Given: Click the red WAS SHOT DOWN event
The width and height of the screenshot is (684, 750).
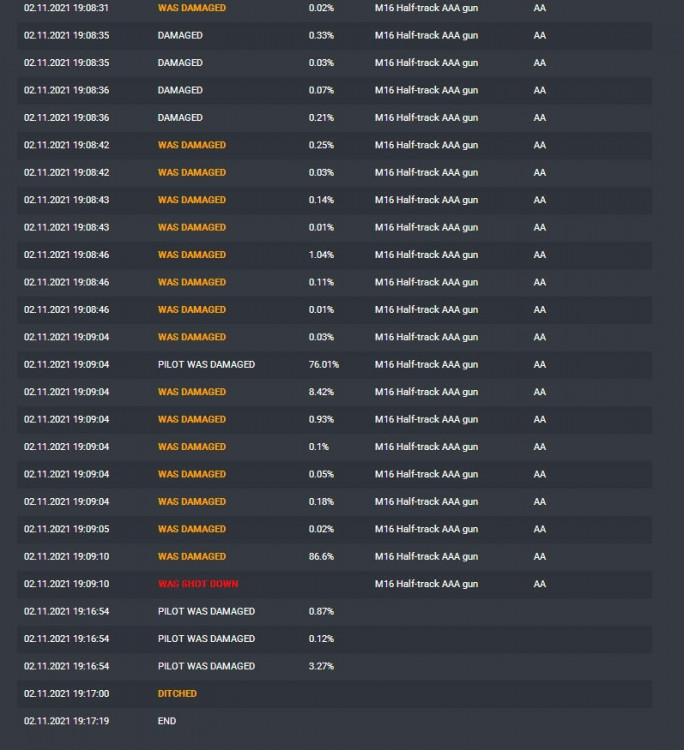Looking at the screenshot, I should pyautogui.click(x=198, y=584).
